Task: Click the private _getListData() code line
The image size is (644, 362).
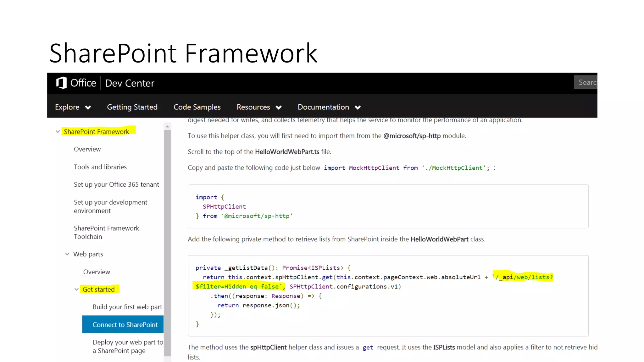Action: [x=273, y=268]
